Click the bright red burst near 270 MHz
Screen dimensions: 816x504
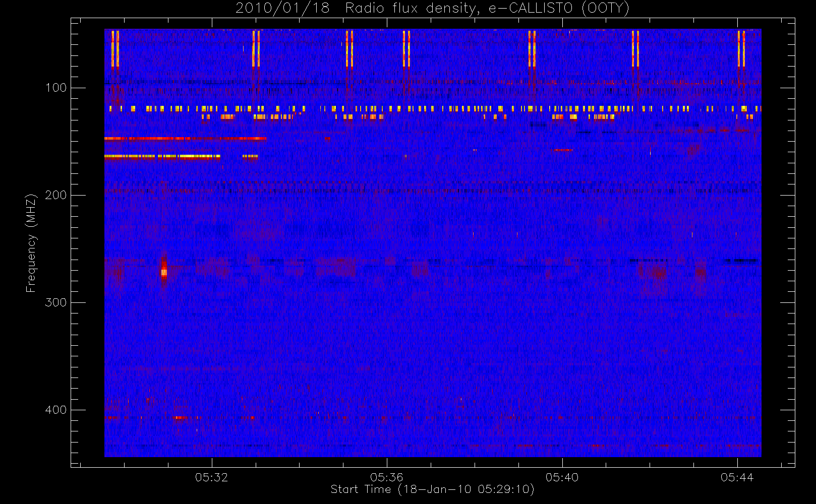(164, 271)
